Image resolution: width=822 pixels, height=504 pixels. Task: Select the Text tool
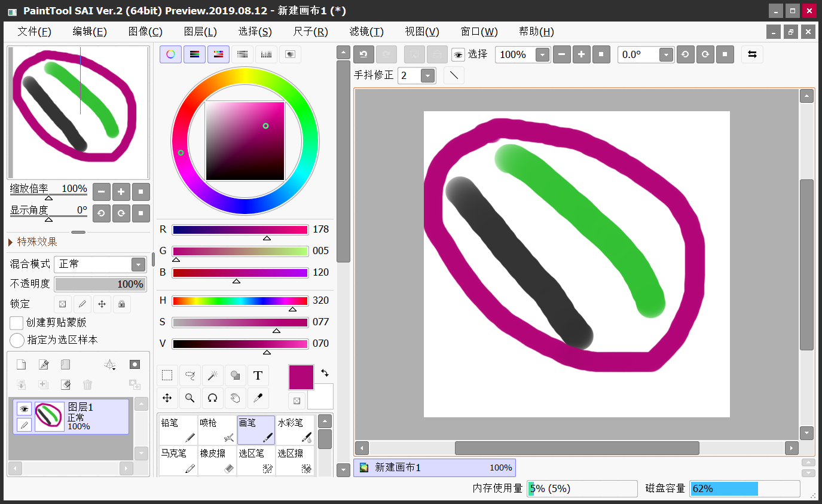pyautogui.click(x=258, y=375)
